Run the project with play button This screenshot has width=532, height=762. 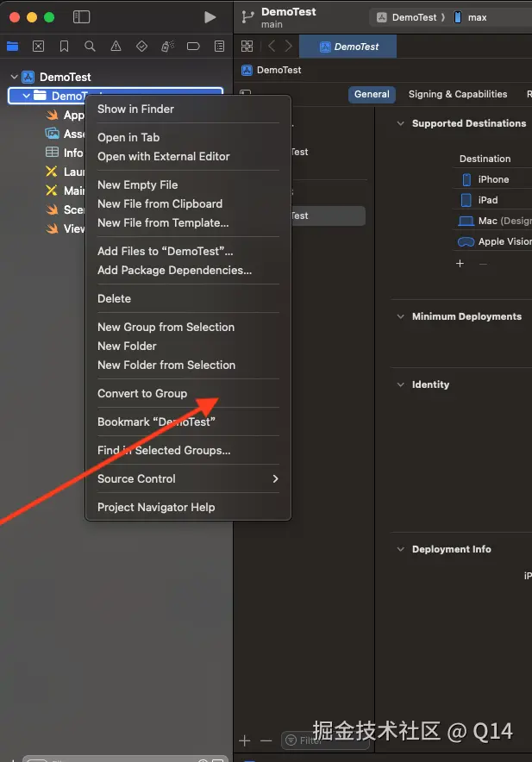[x=210, y=17]
